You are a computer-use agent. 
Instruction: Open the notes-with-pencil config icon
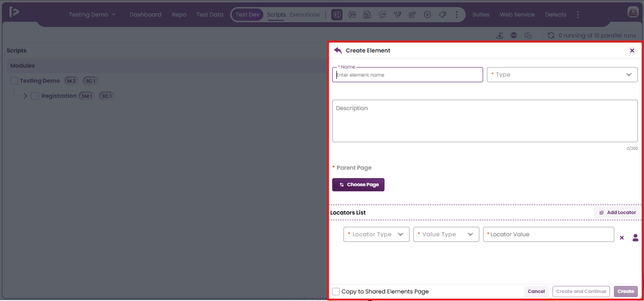pos(412,15)
